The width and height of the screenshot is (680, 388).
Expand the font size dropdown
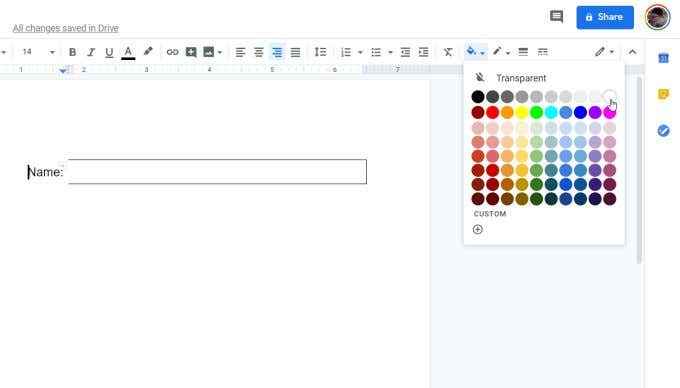tap(52, 52)
